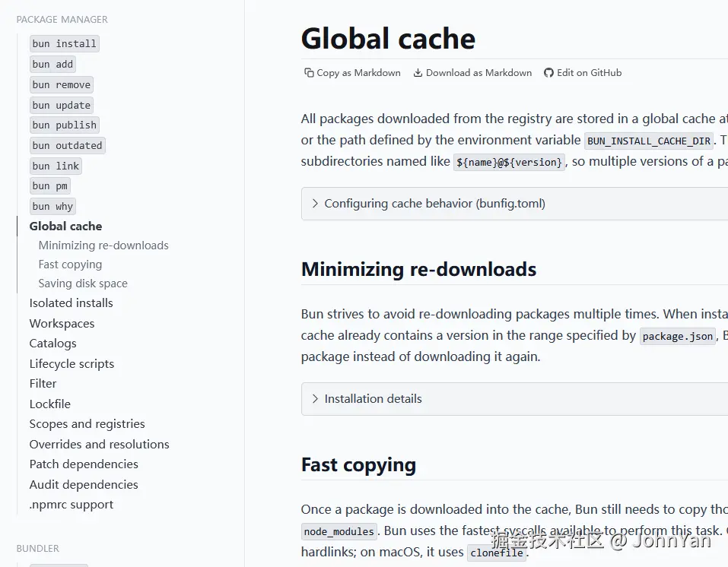This screenshot has width=728, height=567.
Task: Navigate to bun update page
Action: (62, 106)
